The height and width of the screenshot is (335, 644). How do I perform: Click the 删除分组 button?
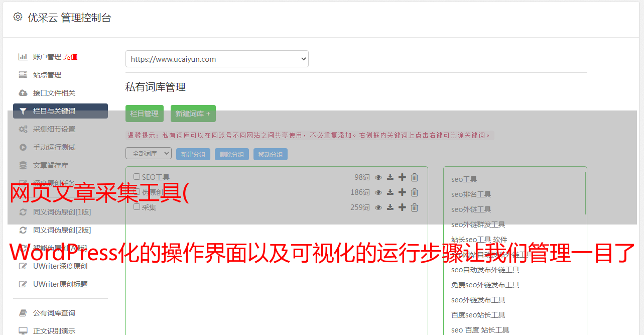tap(232, 154)
